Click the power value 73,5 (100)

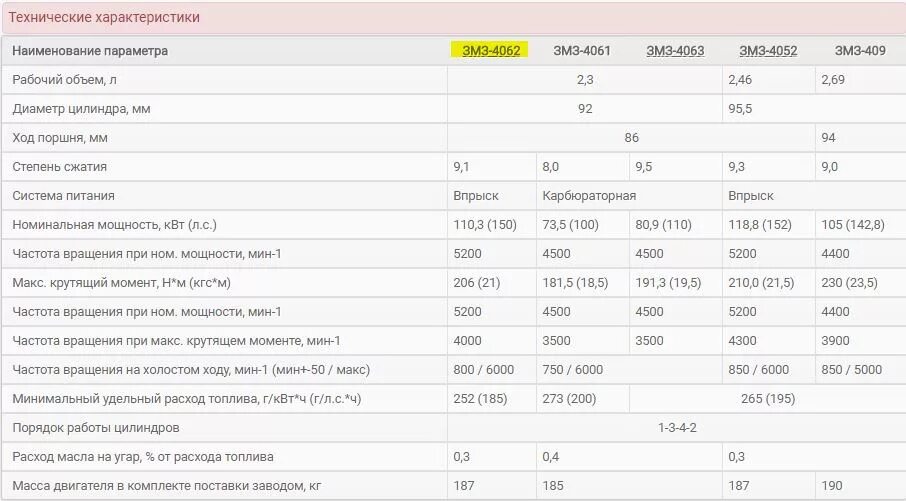coord(570,225)
